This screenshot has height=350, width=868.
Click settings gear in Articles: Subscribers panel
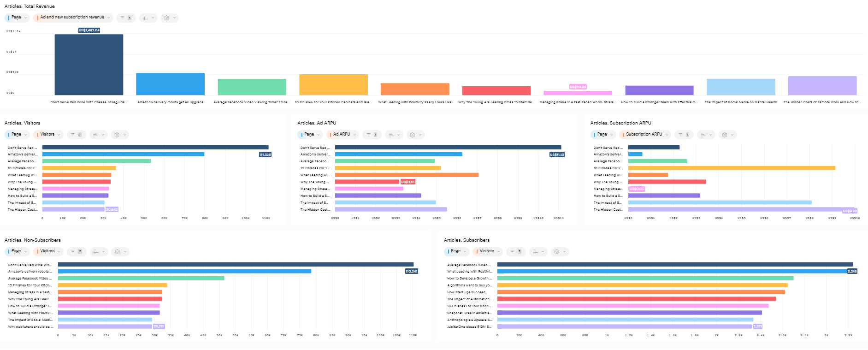(x=560, y=251)
